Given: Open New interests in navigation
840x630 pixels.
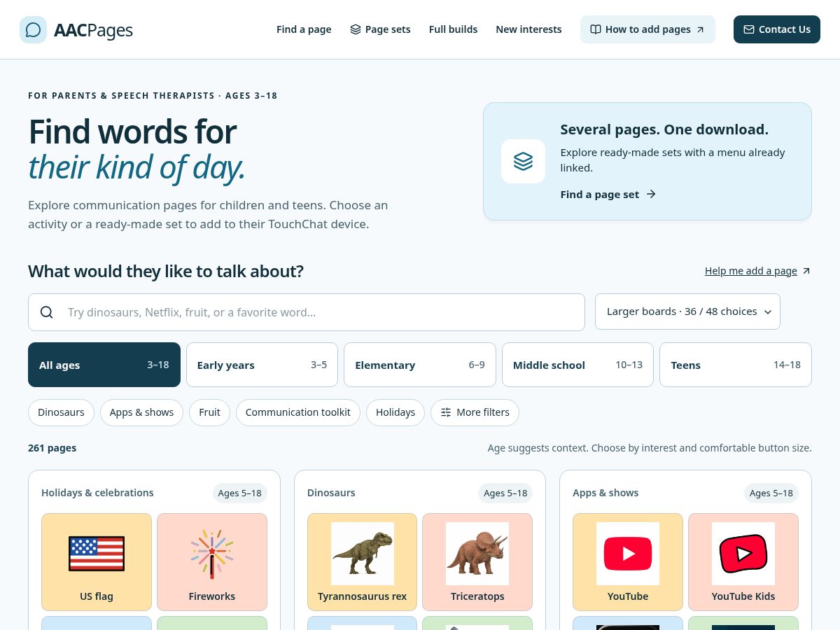Looking at the screenshot, I should tap(528, 29).
